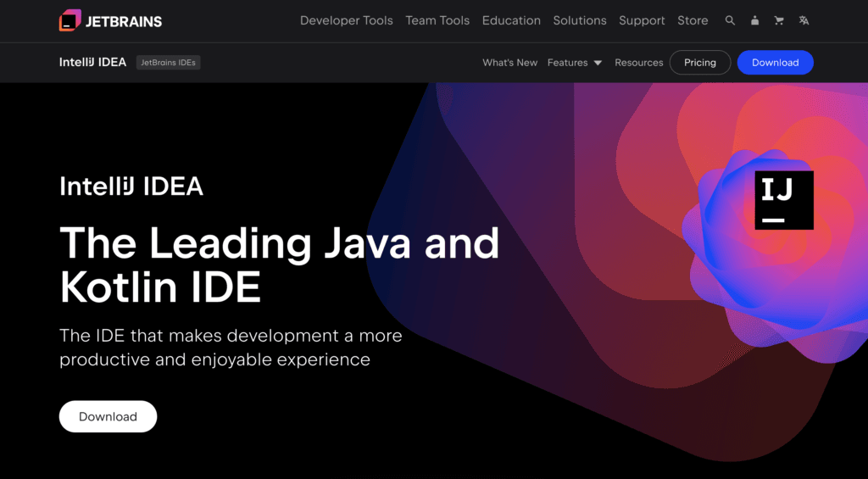Open the language selector icon
The height and width of the screenshot is (479, 868).
(804, 20)
